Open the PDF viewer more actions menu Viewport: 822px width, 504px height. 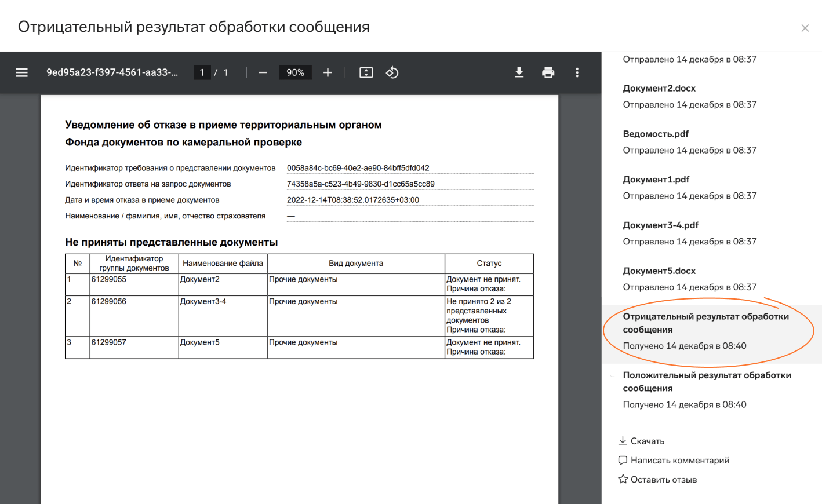click(x=577, y=72)
